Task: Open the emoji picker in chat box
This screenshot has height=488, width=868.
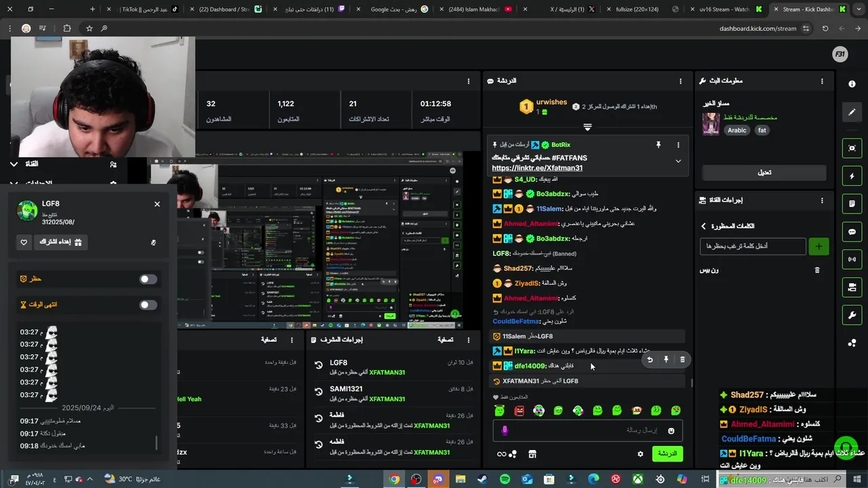Action: [671, 431]
